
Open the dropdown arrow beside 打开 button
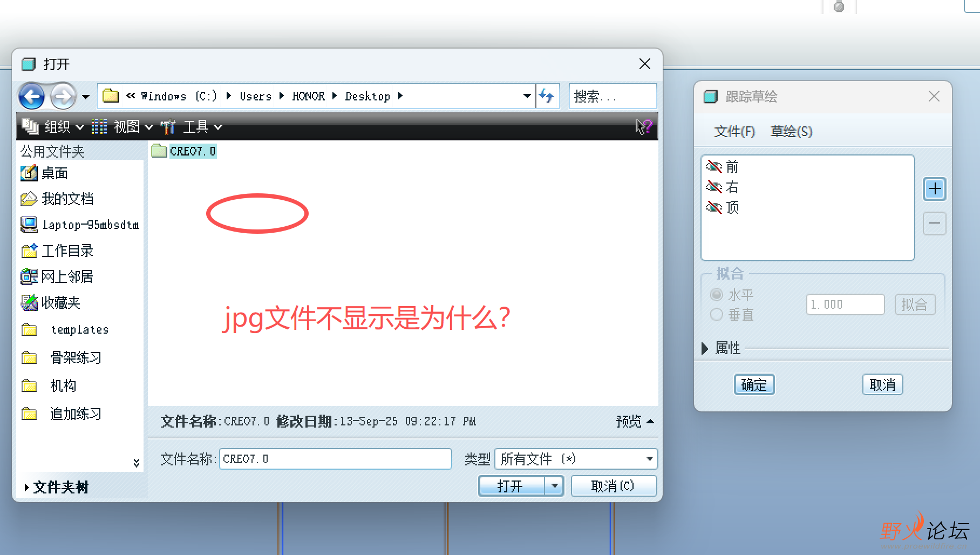click(554, 486)
